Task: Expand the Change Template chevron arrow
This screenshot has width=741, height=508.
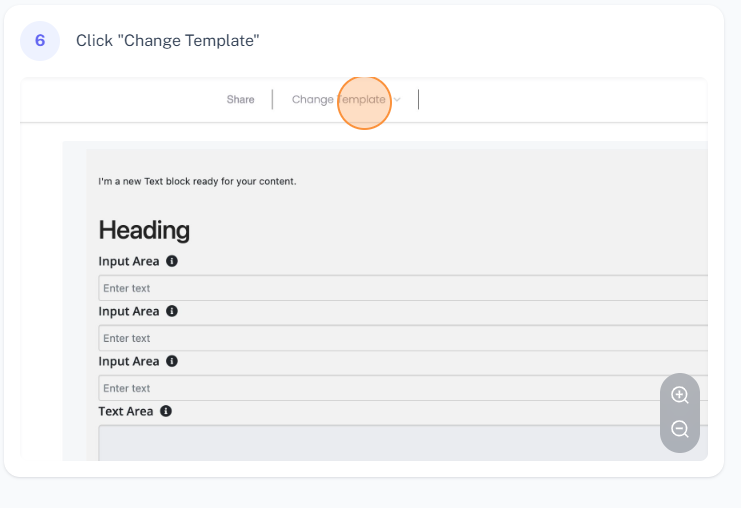Action: (x=397, y=100)
